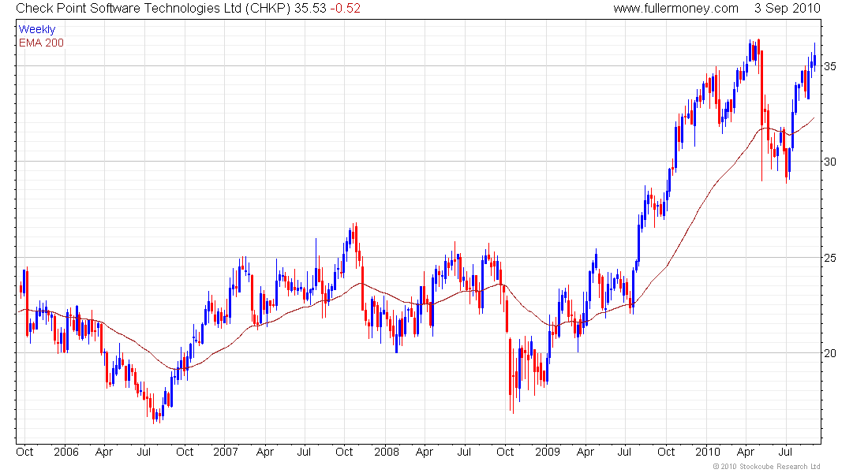Click the '© 2010 Stockcube Research Ltd' copyright text

click(766, 467)
